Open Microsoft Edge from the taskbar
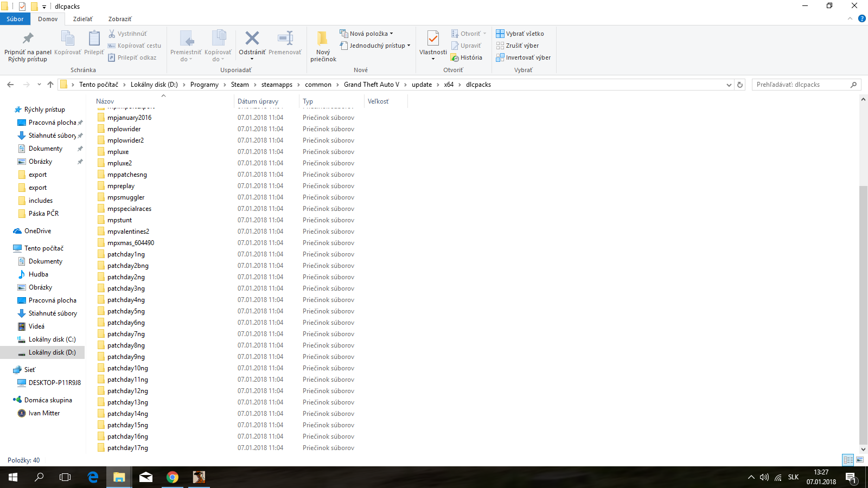Screen dimensions: 868x488 pos(93,477)
